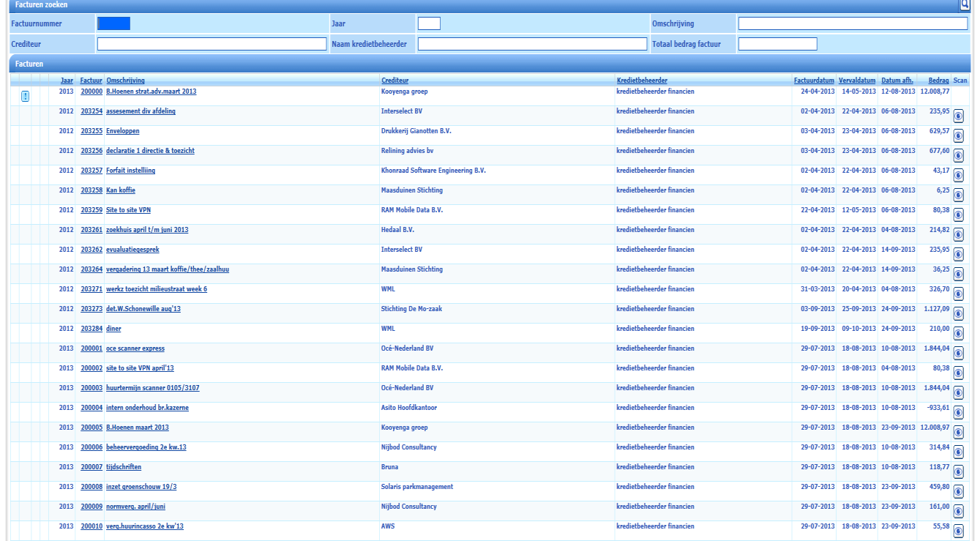Sort by Datum afh. column header

pos(898,81)
